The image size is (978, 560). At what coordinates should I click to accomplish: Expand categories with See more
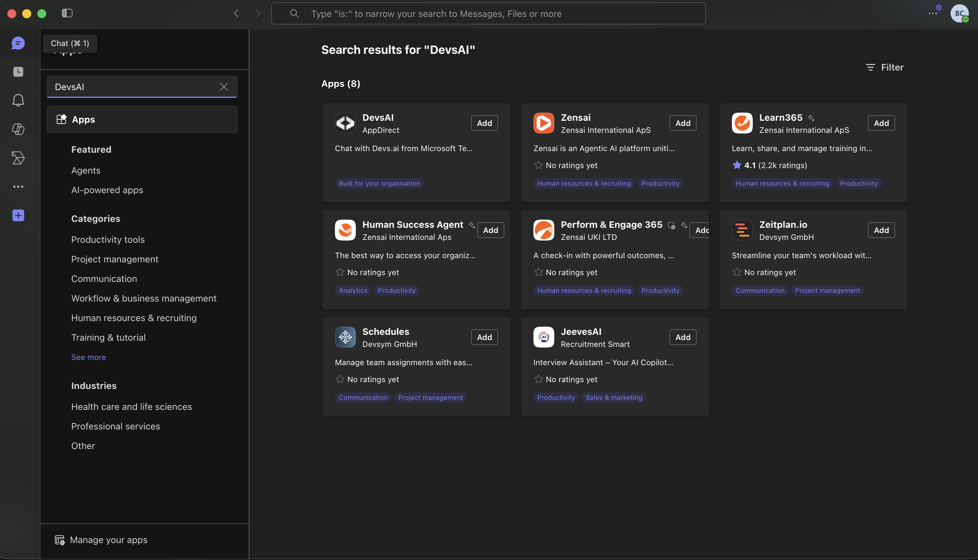[88, 357]
